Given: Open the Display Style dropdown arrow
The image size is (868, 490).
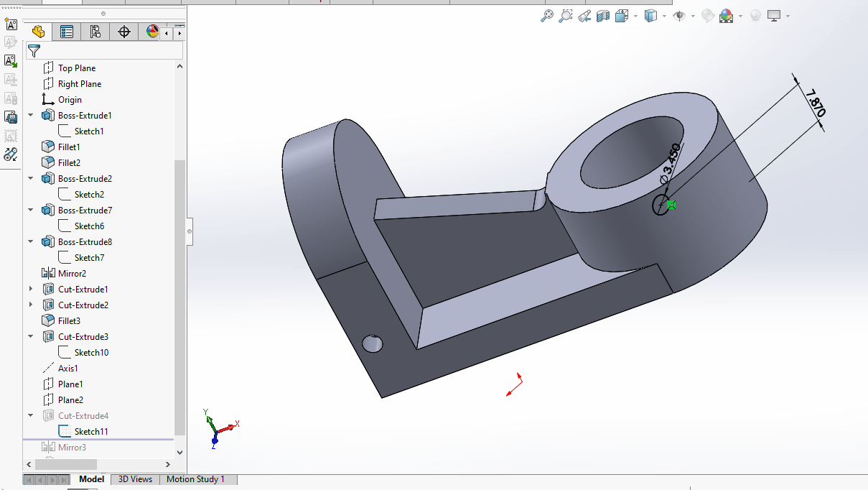Looking at the screenshot, I should click(665, 16).
